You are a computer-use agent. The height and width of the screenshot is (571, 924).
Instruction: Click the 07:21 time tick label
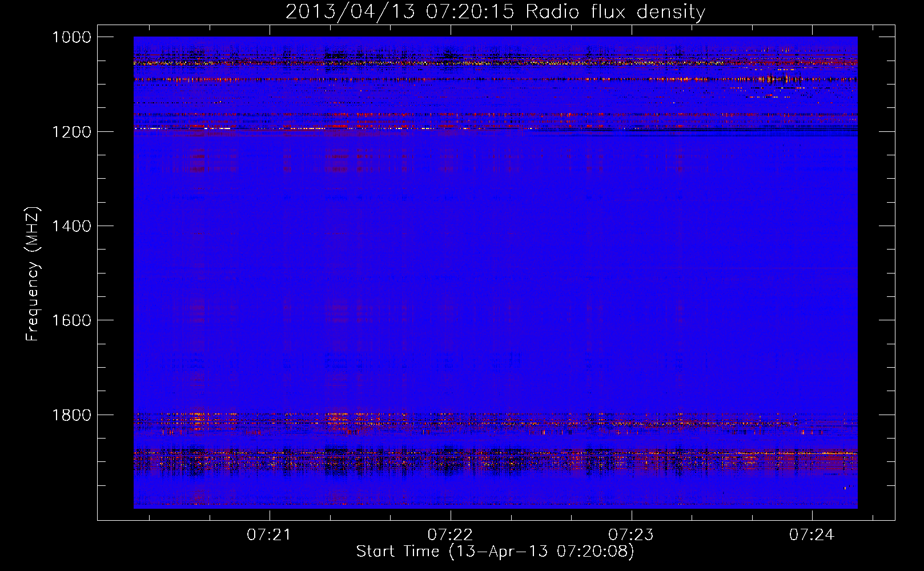point(269,534)
